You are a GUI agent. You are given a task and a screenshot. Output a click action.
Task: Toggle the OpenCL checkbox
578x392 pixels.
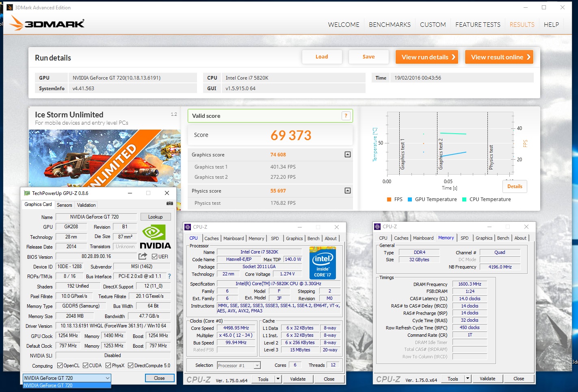coord(60,366)
